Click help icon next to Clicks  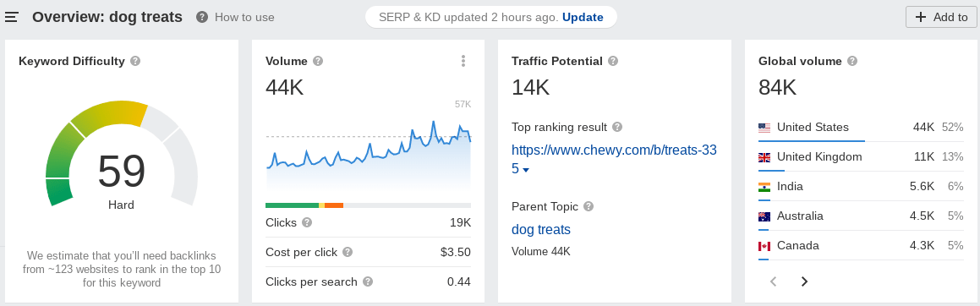307,222
